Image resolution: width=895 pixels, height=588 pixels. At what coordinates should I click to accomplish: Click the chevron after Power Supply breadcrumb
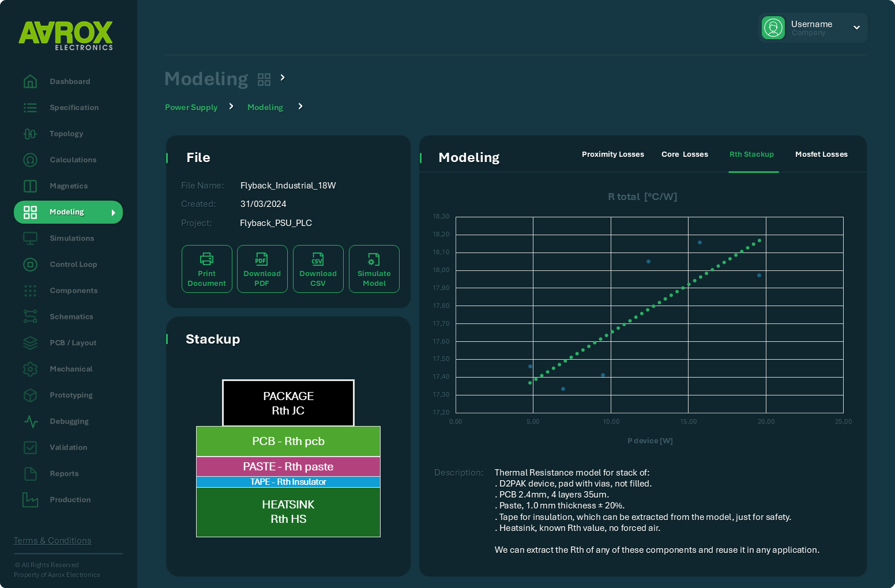tap(231, 106)
